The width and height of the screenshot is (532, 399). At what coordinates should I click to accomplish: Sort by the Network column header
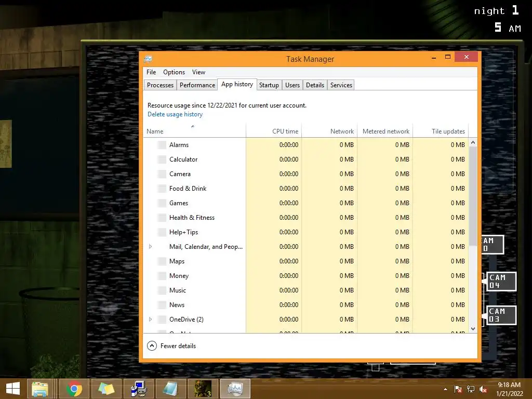pos(329,131)
